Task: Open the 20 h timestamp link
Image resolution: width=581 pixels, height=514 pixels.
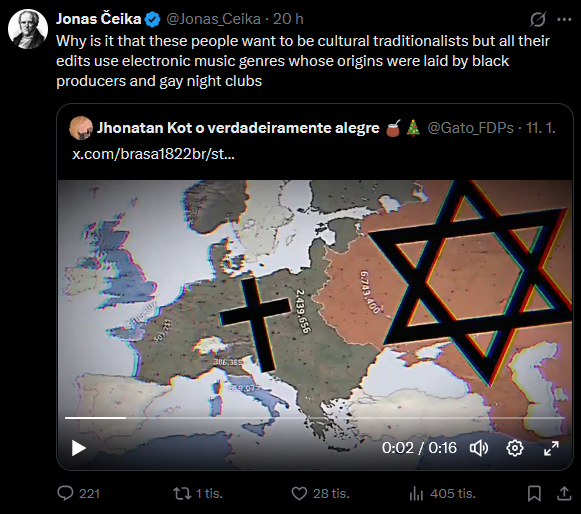Action: 288,19
